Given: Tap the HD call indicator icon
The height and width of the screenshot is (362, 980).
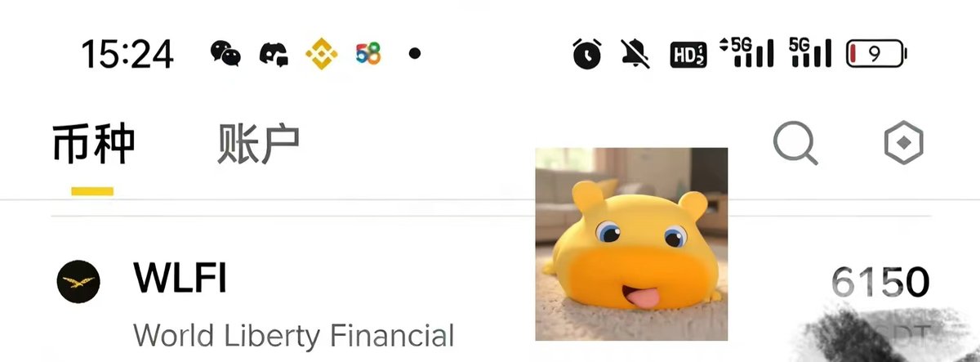Looking at the screenshot, I should pyautogui.click(x=688, y=55).
